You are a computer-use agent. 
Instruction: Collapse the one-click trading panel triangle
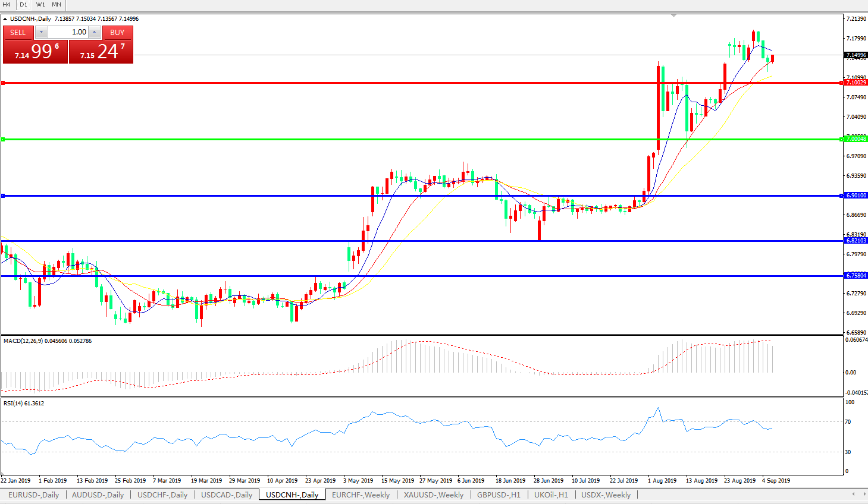coord(5,19)
